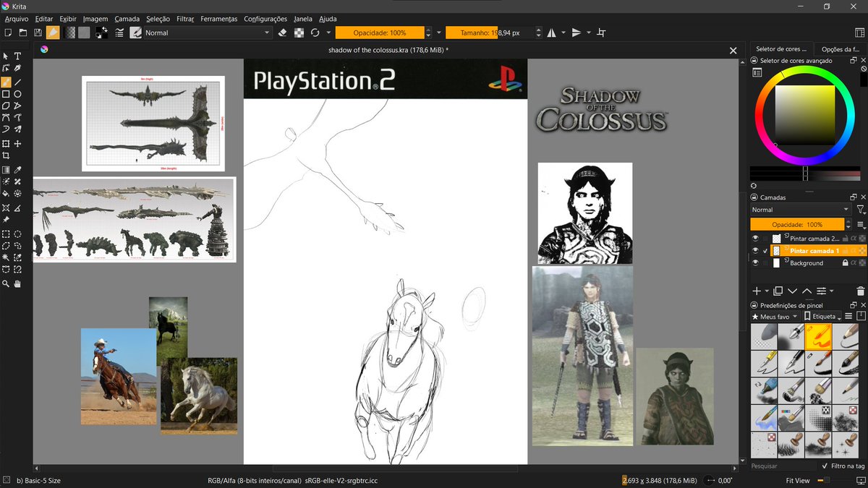Add a new layer with plus button

click(x=757, y=291)
